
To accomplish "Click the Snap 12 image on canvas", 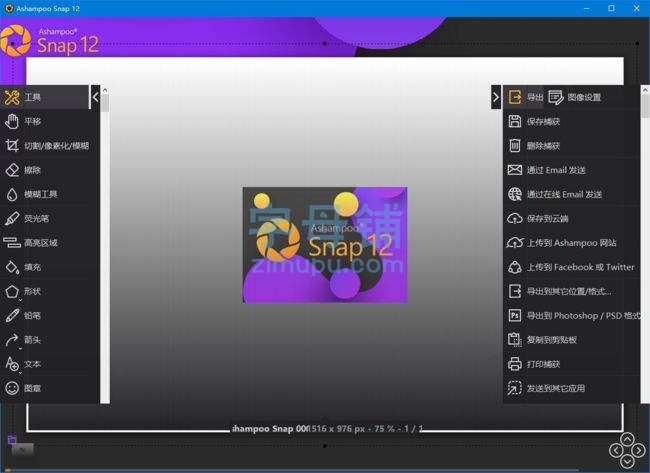I will coord(325,245).
